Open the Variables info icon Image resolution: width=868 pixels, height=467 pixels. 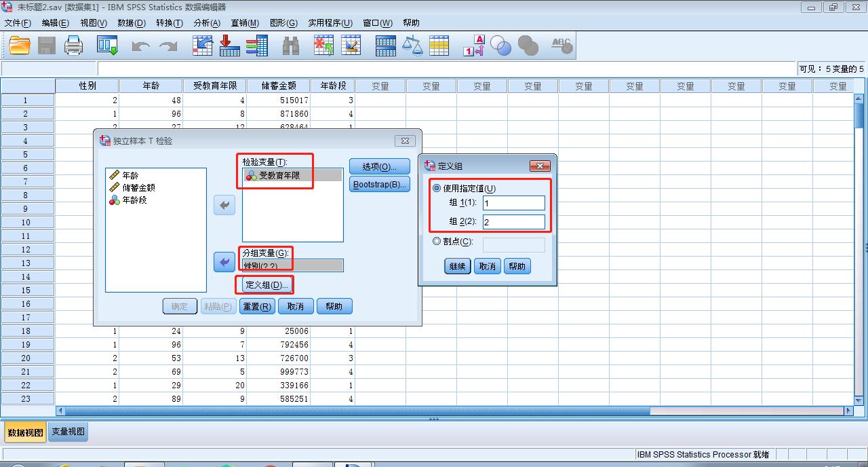(256, 45)
